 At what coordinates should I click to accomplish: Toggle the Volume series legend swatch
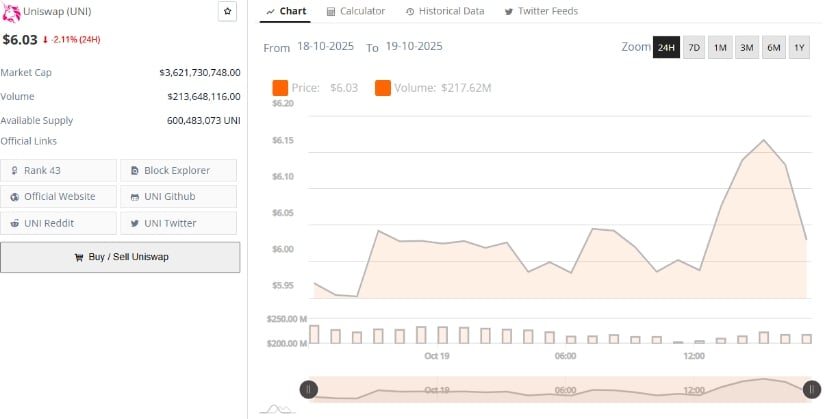point(383,88)
